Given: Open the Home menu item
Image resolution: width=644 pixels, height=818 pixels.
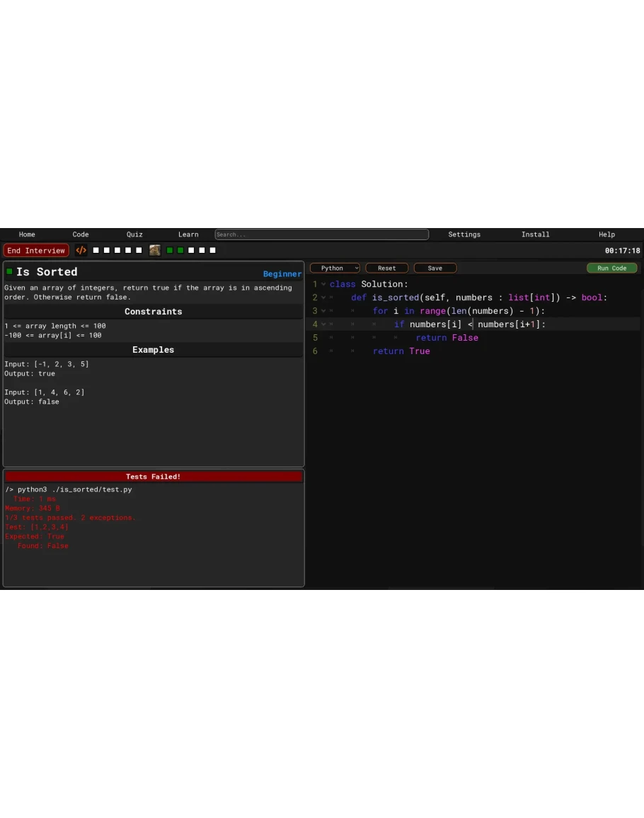Looking at the screenshot, I should click(27, 234).
